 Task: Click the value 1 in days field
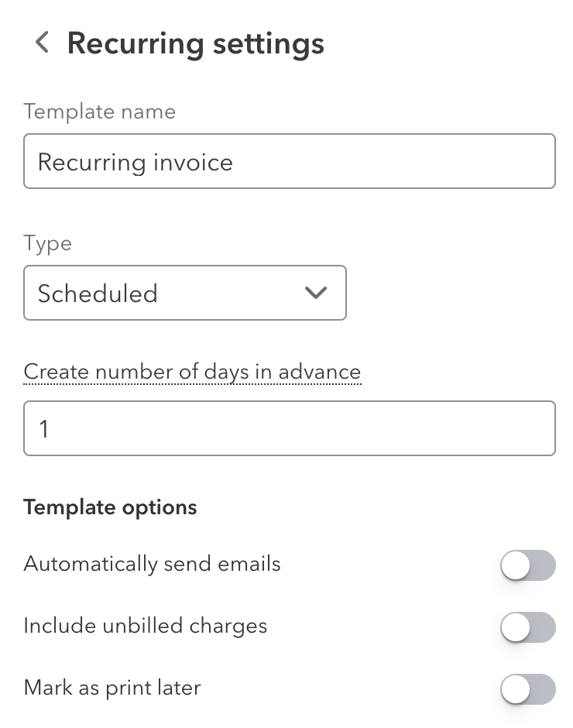[x=44, y=428]
